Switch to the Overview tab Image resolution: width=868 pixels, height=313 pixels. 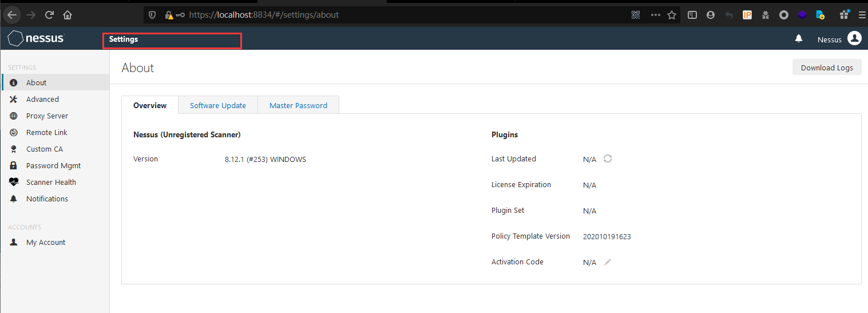(x=150, y=105)
